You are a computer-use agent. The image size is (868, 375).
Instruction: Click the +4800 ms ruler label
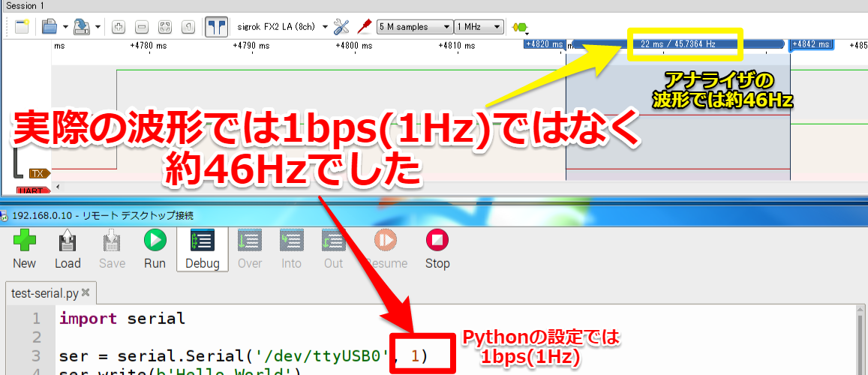354,45
